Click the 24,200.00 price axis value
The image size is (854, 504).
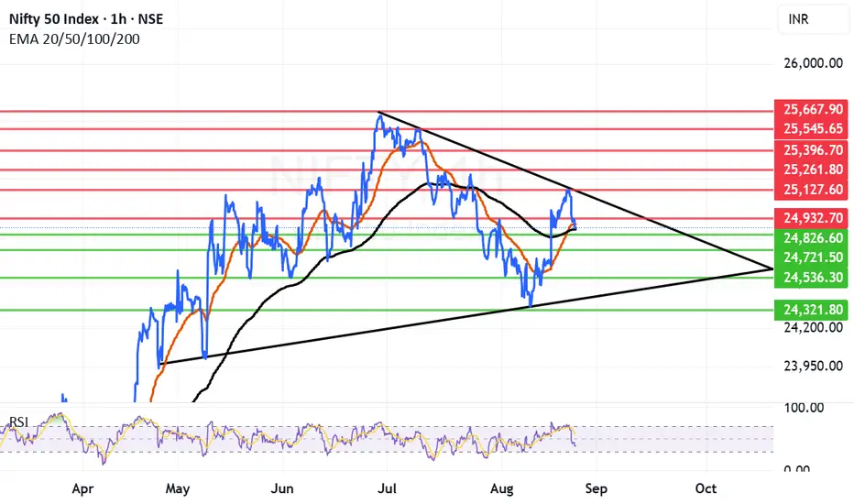pyautogui.click(x=813, y=327)
